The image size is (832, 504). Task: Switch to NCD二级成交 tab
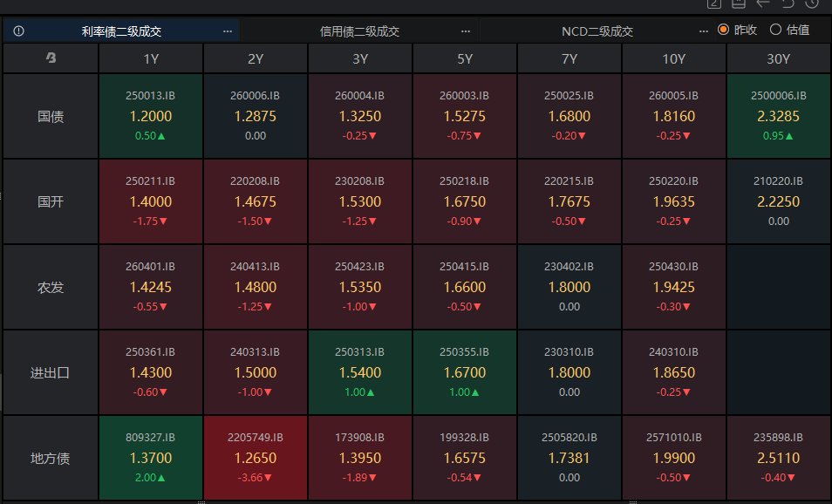(597, 31)
